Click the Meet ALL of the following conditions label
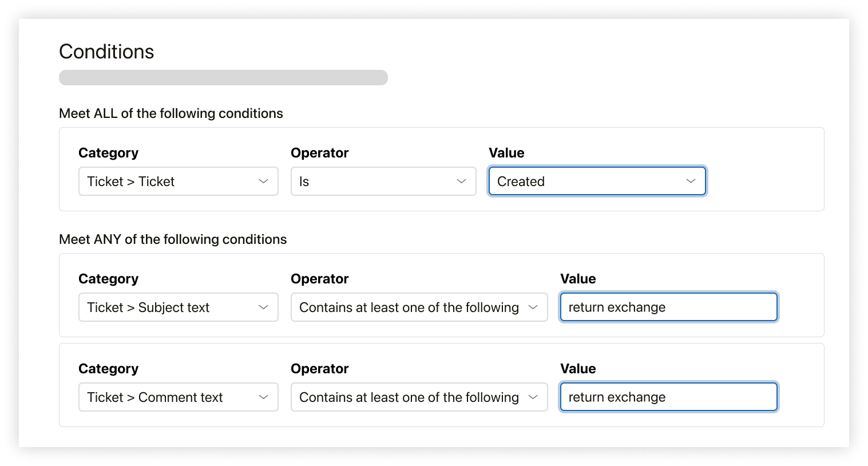This screenshot has height=466, width=868. click(x=171, y=113)
